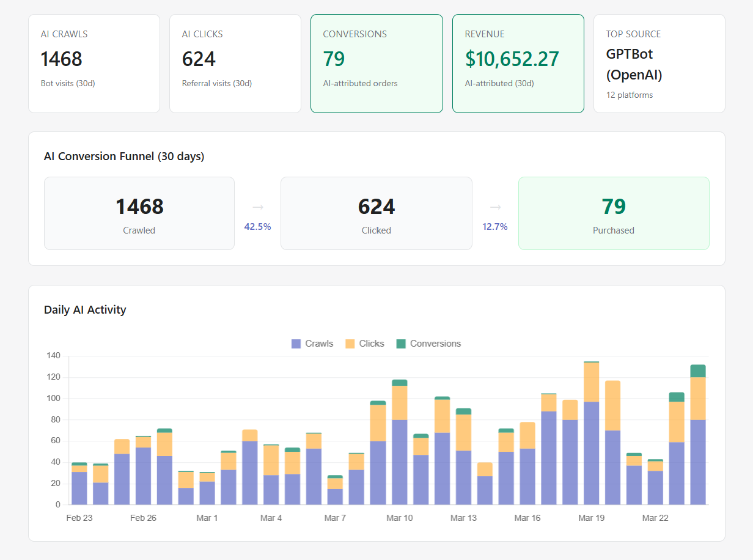Click the arrow between Crawled and Clicked
The width and height of the screenshot is (753, 560).
pyautogui.click(x=257, y=207)
